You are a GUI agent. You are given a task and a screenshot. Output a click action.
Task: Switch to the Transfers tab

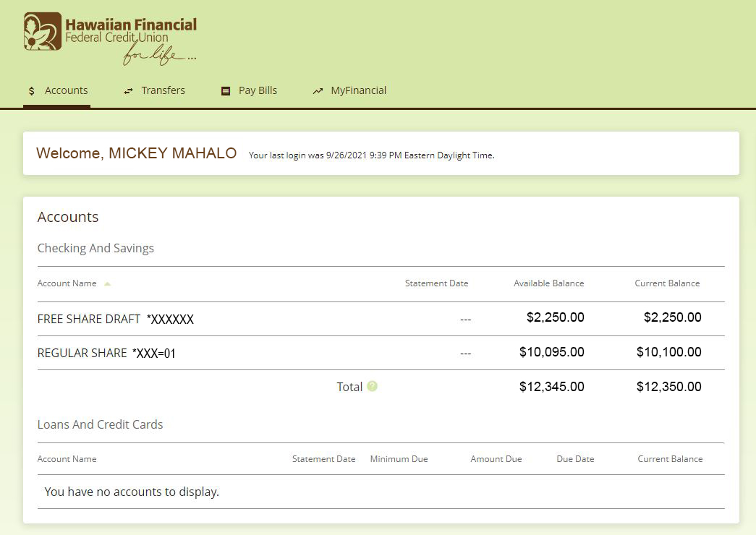coord(163,90)
